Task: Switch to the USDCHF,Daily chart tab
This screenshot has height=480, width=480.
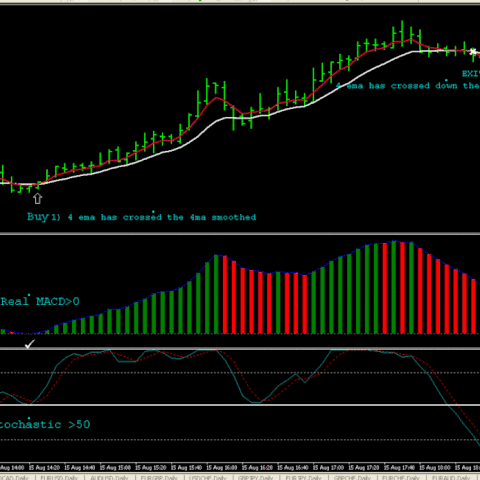Action: tap(208, 477)
